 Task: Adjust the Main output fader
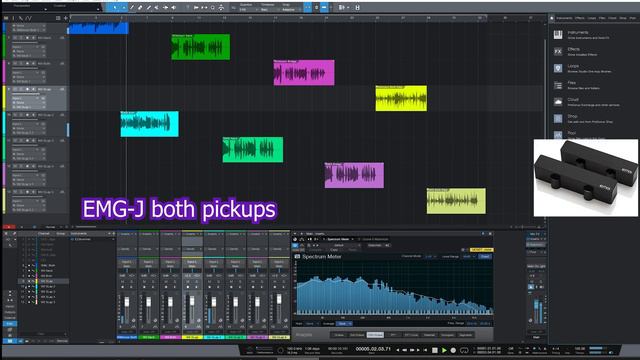coord(536,305)
